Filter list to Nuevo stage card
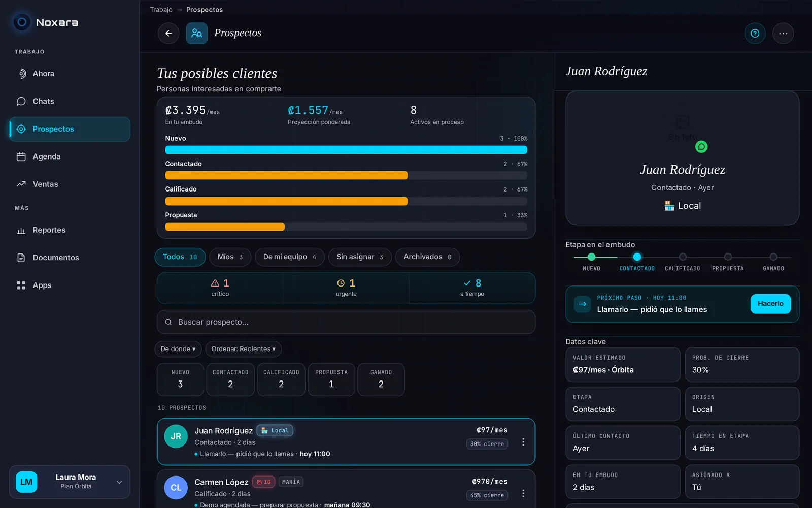 tap(180, 379)
